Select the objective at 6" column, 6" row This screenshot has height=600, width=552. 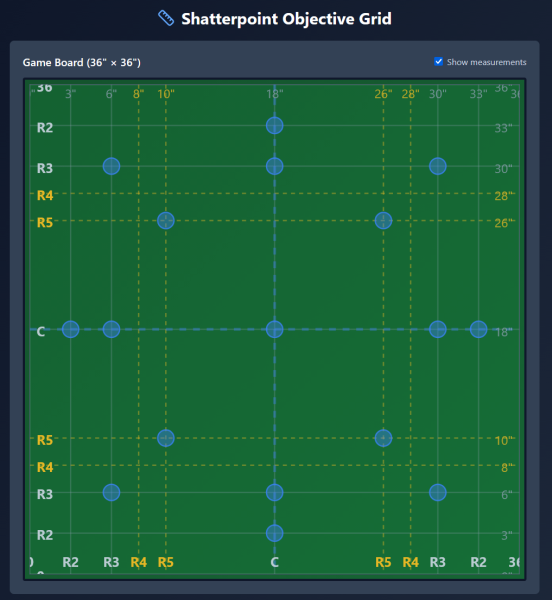[111, 492]
